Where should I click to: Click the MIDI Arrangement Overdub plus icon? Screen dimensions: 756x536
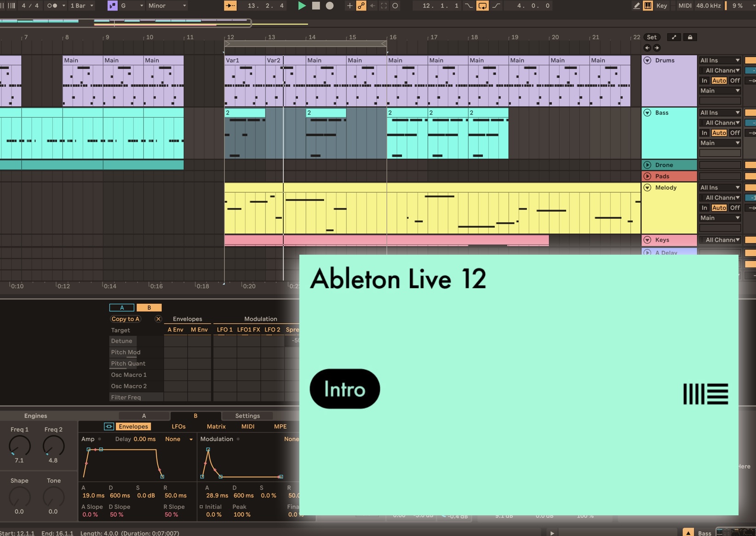(x=349, y=6)
